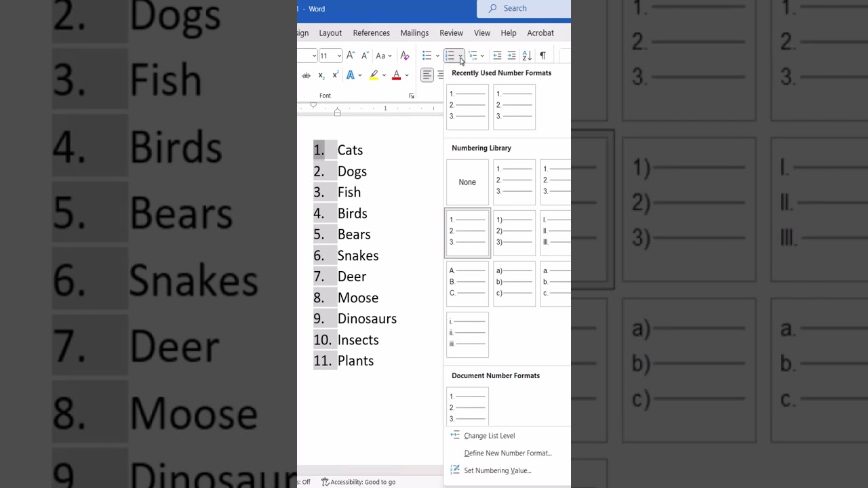Toggle Show/Hide paragraph marks
The height and width of the screenshot is (488, 868).
click(x=542, y=56)
